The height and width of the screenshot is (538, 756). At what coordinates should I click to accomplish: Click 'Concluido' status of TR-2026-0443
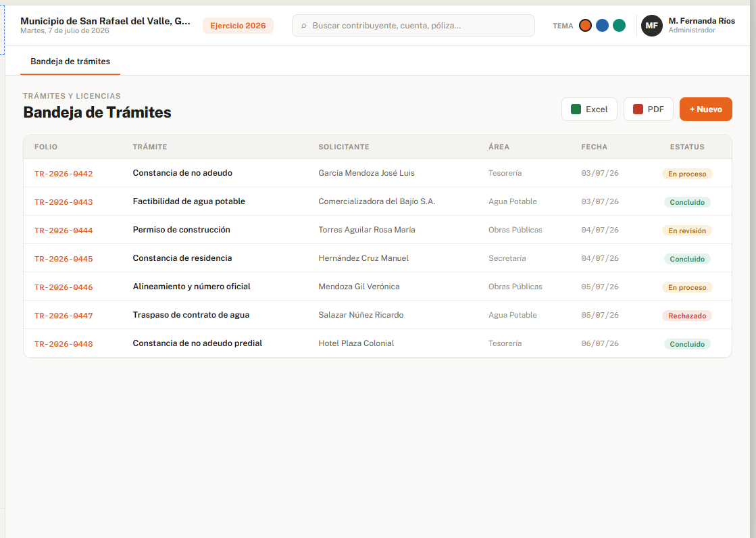click(687, 203)
